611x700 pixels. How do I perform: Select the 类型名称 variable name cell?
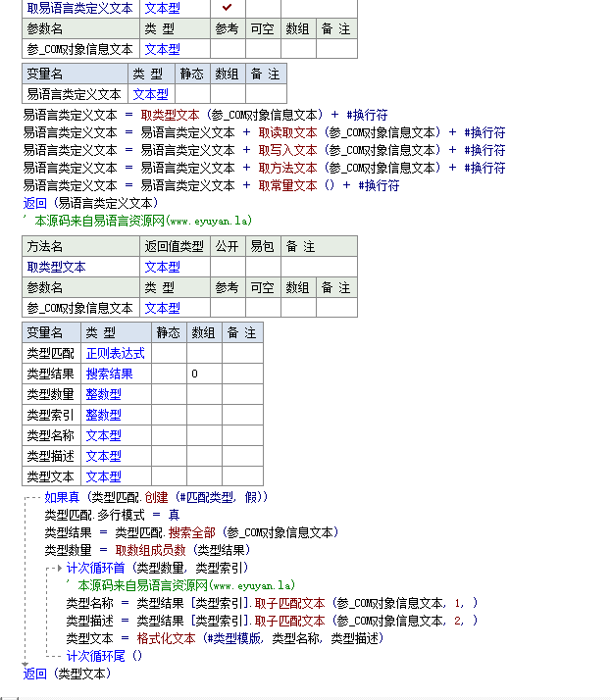(x=51, y=435)
